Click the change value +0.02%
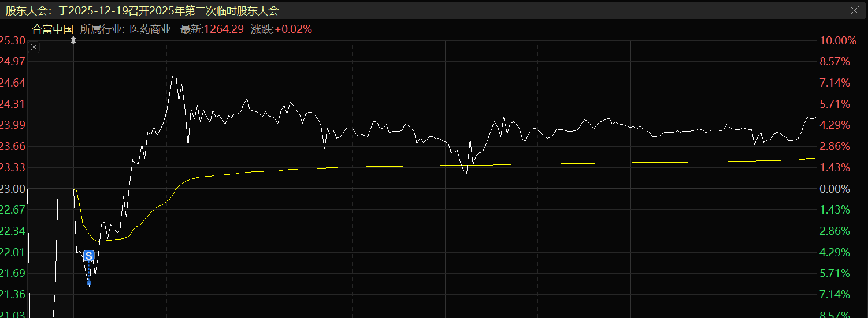 pyautogui.click(x=293, y=29)
